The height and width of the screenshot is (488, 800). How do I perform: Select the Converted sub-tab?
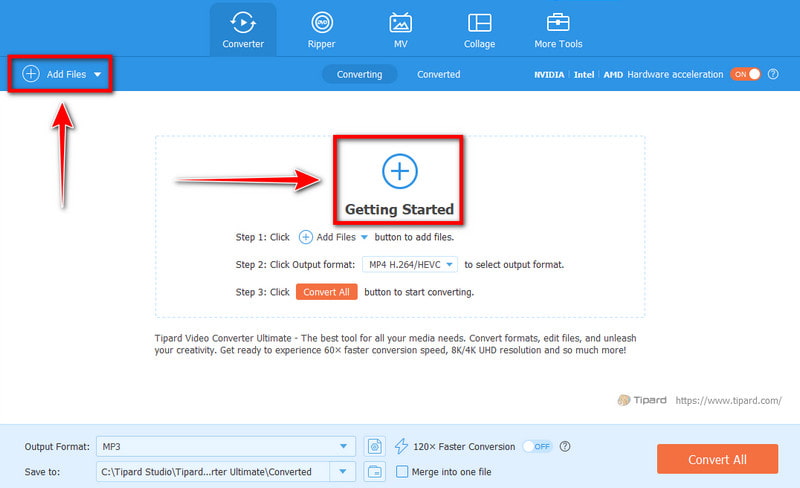(x=438, y=75)
